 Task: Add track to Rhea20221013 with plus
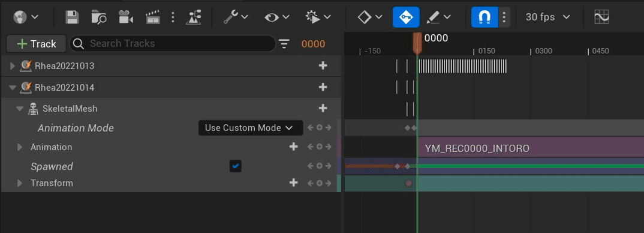(x=323, y=65)
